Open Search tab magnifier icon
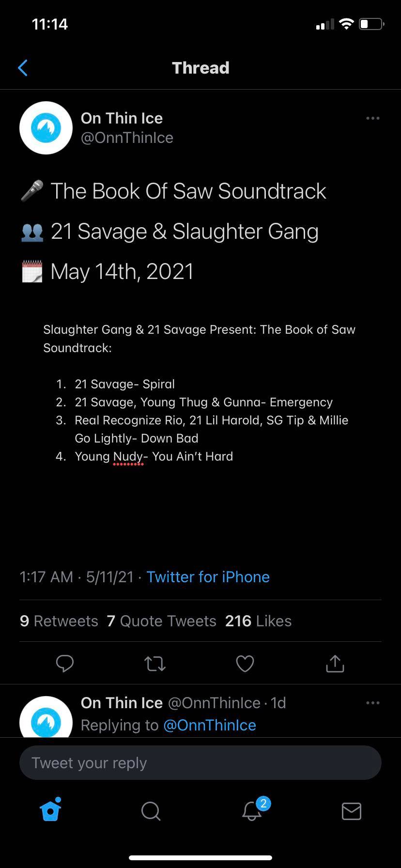 (151, 811)
